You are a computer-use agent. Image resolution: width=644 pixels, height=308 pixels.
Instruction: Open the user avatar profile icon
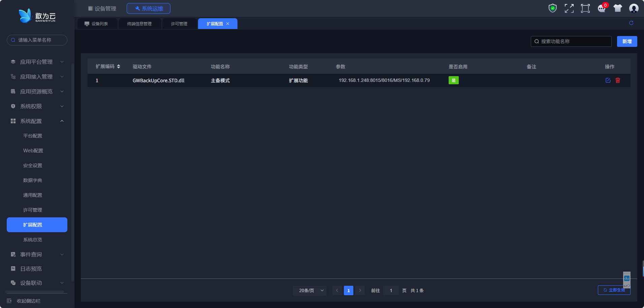(634, 8)
